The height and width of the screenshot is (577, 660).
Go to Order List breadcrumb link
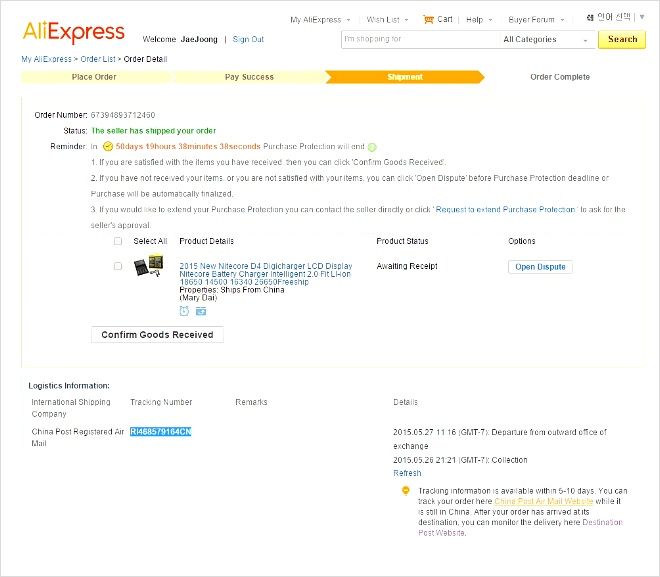[x=98, y=59]
